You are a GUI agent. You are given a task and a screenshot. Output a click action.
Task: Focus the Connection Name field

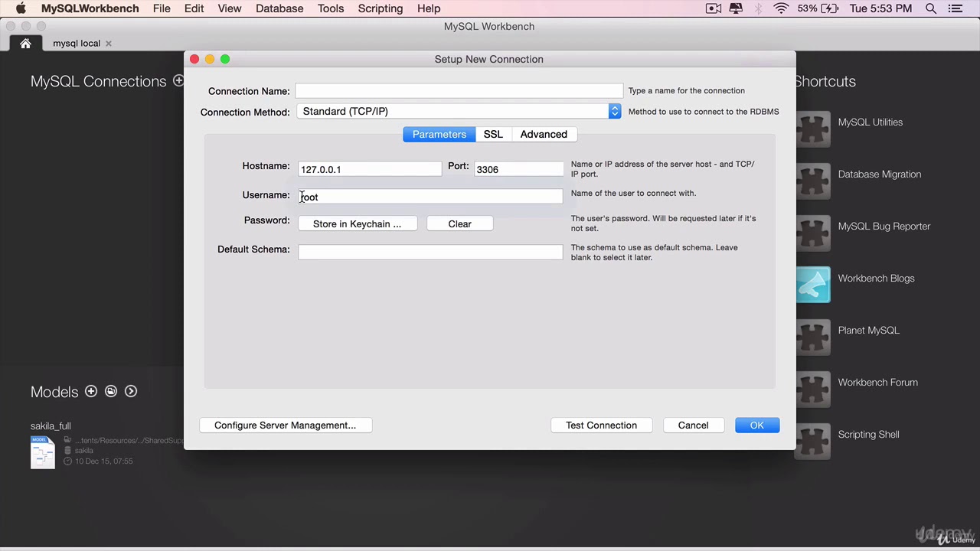(459, 91)
